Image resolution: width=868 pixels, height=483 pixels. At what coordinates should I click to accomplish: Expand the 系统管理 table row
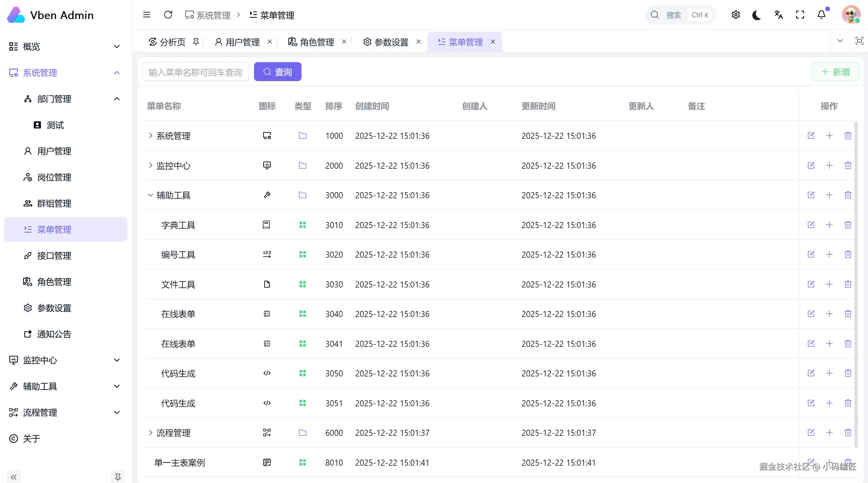(150, 136)
